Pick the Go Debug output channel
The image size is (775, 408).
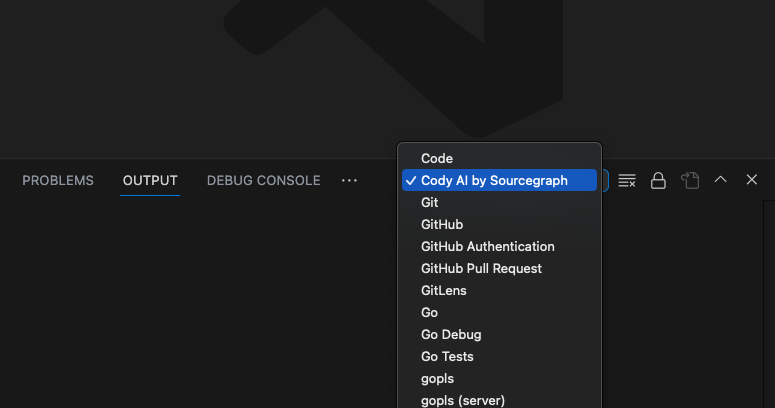499,334
